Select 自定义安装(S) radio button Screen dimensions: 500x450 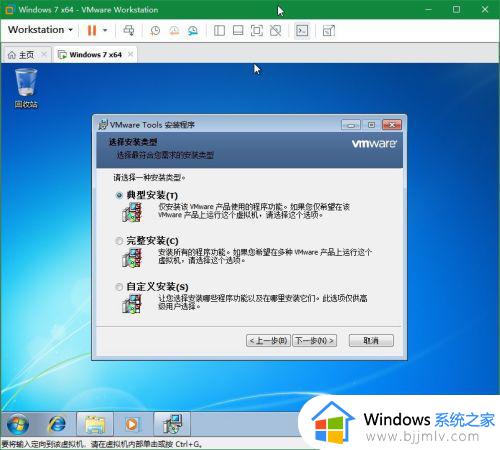119,287
